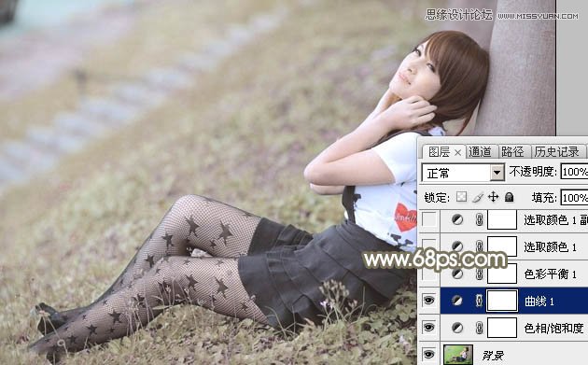588x365 pixels.
Task: Select the mask thumbnail of 选取颜色 1
Action: pos(502,246)
